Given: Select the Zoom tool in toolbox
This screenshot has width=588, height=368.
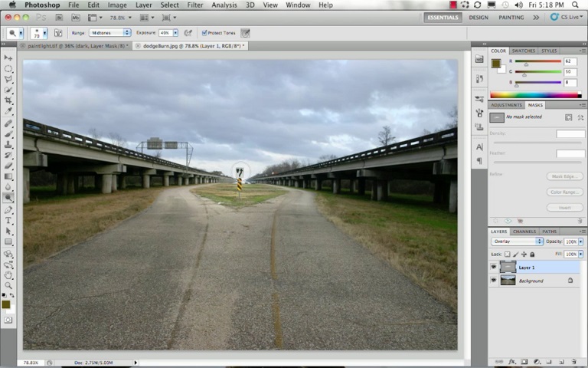Looking at the screenshot, I should pyautogui.click(x=8, y=286).
